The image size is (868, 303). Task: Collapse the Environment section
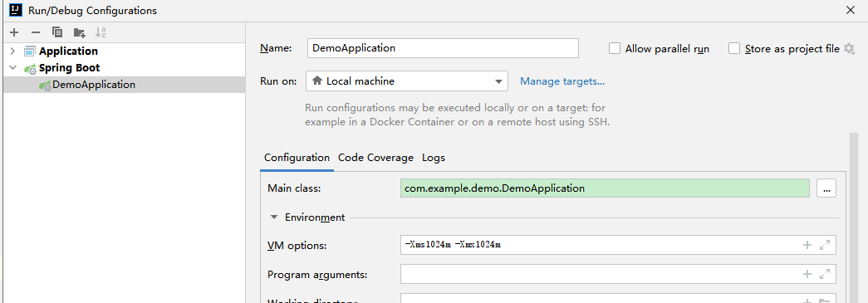[273, 217]
